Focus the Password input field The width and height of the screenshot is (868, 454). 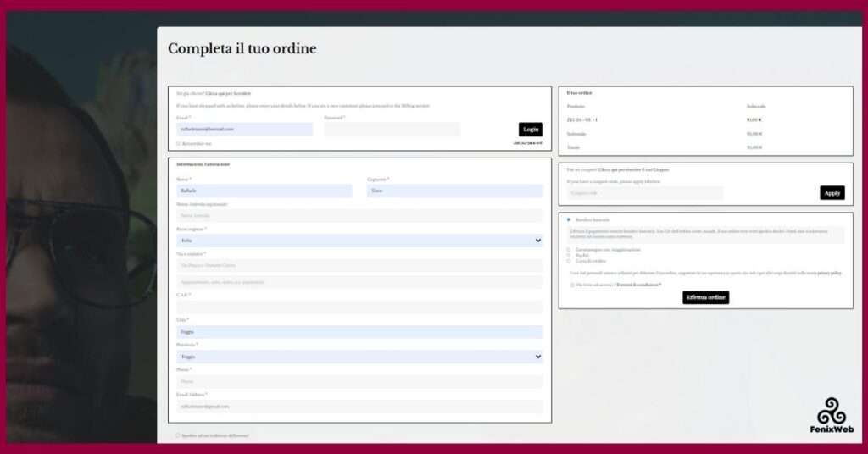(x=392, y=130)
